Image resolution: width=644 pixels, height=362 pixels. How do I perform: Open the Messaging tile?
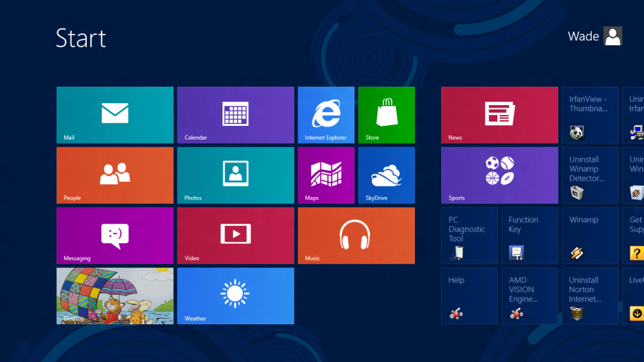[115, 235]
